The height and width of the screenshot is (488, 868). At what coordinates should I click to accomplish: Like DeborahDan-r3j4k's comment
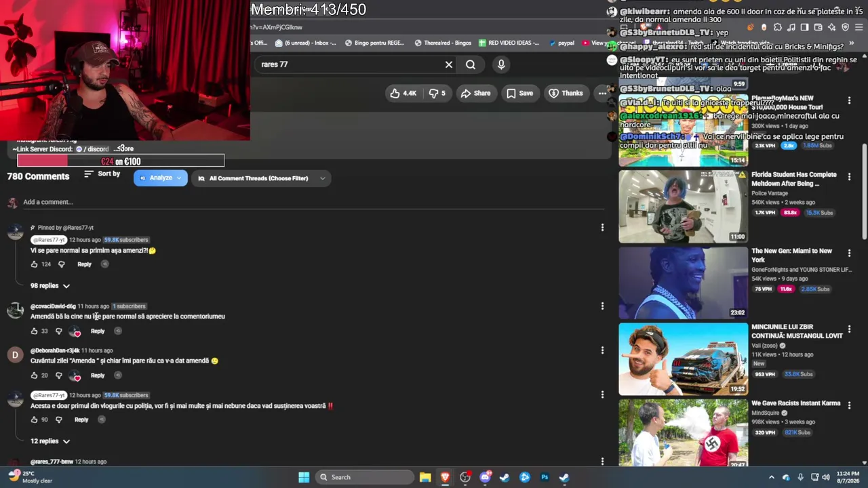click(x=34, y=375)
